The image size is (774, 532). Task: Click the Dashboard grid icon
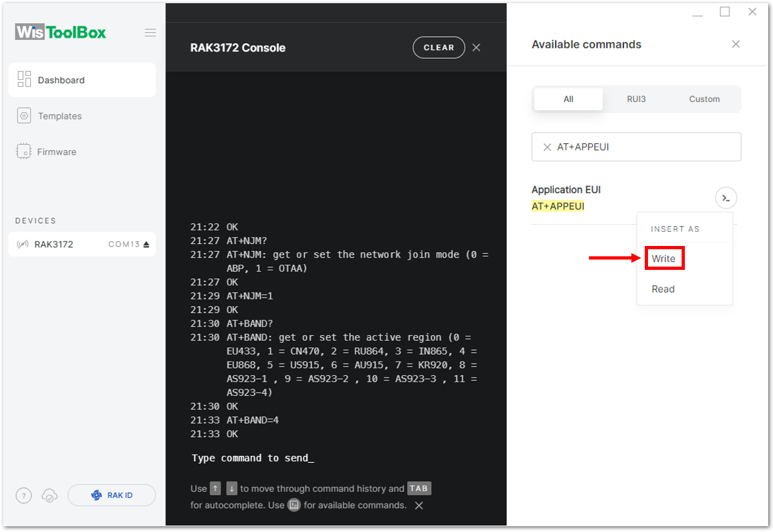(x=24, y=79)
